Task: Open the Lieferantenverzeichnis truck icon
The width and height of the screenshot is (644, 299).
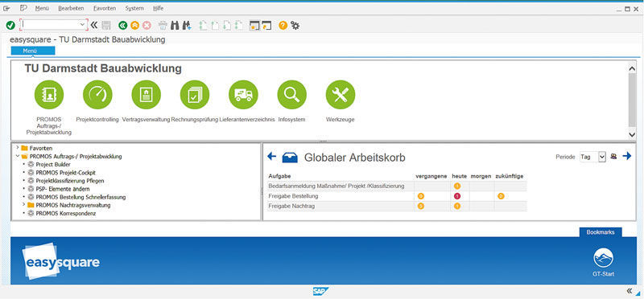Action: [x=243, y=95]
